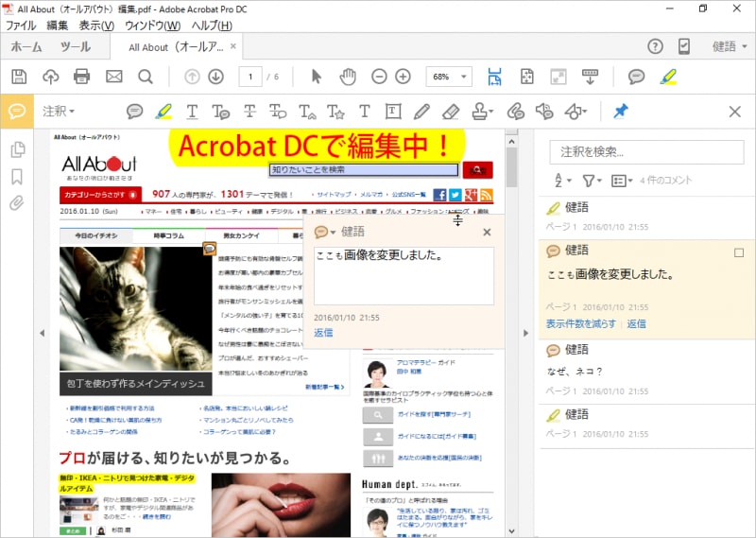Go to previous page arrow

(x=192, y=77)
